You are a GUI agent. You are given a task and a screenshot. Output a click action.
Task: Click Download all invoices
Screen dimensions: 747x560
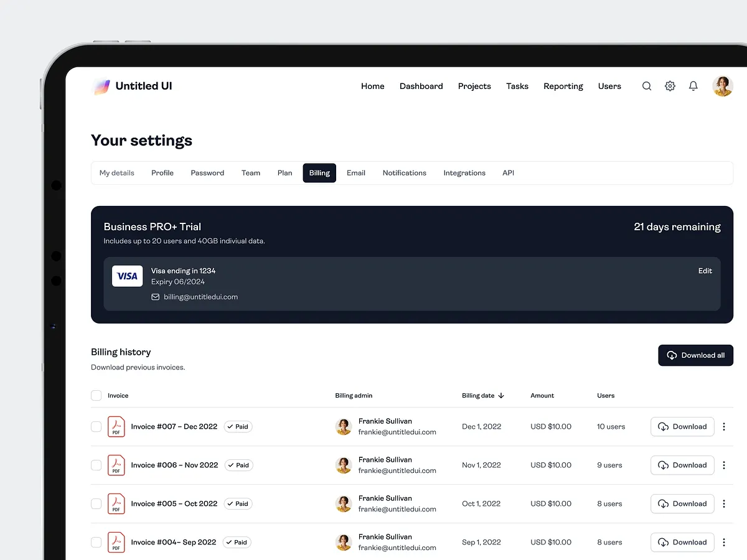[x=695, y=355]
